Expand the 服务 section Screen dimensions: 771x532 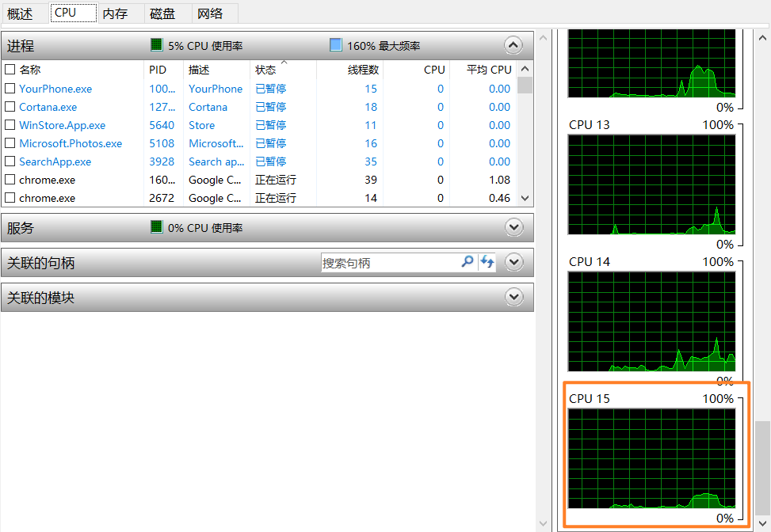point(513,227)
